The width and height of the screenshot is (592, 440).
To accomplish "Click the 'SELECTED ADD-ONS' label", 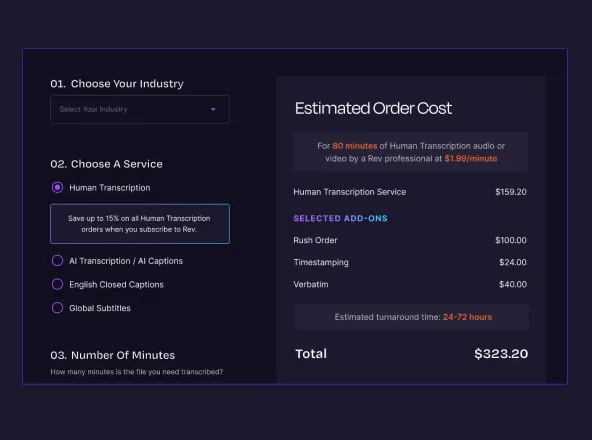I will (x=340, y=218).
